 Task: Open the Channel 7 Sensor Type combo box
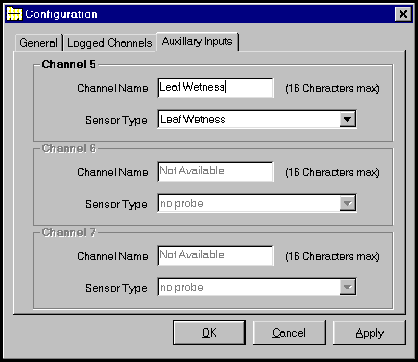coord(257,287)
